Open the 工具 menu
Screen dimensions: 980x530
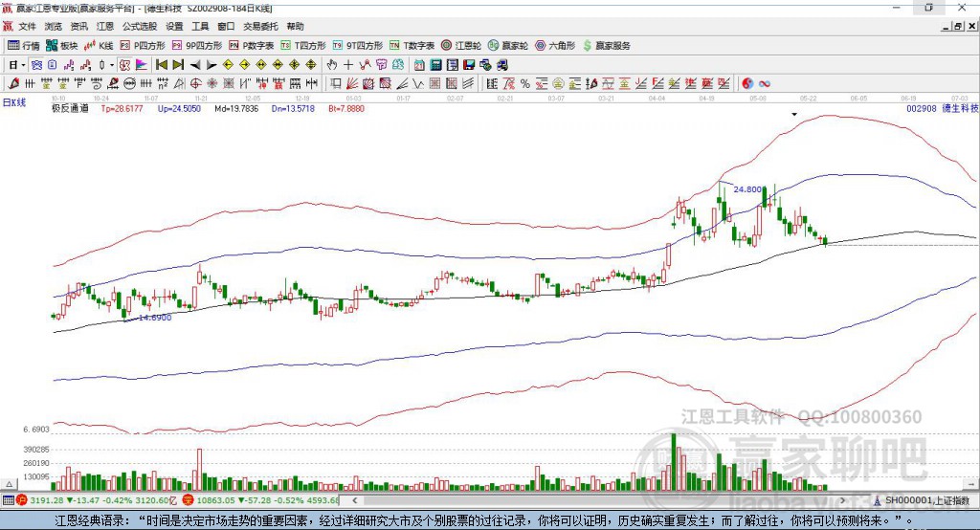pyautogui.click(x=200, y=26)
